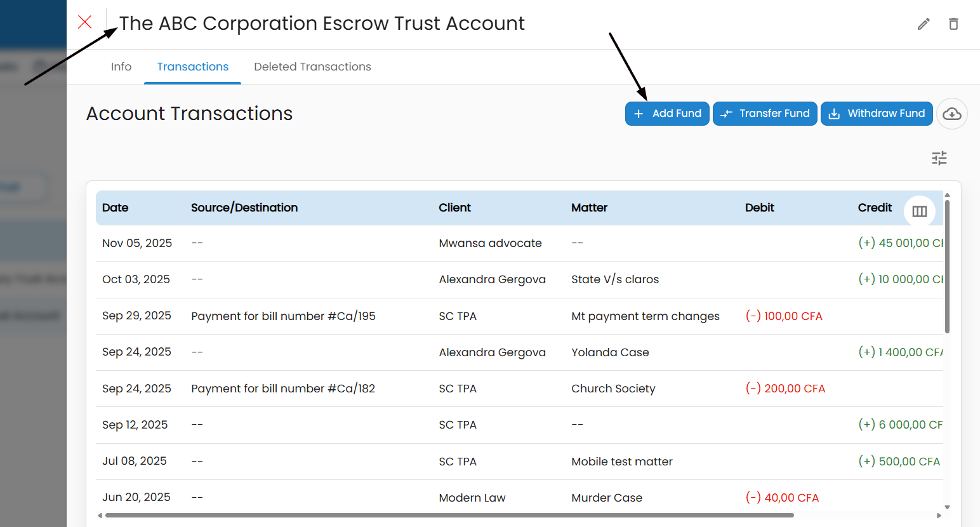Select the Payment for bill #Ca/195 row
The height and width of the screenshot is (527, 980).
[x=283, y=316]
